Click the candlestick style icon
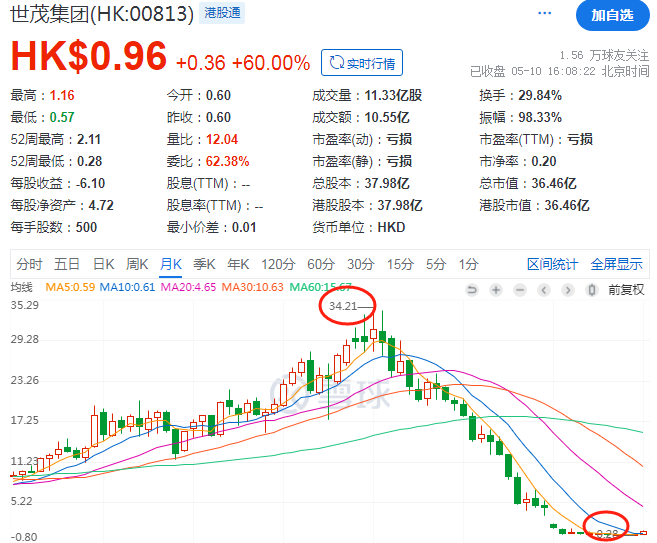657x543 pixels. tap(592, 290)
